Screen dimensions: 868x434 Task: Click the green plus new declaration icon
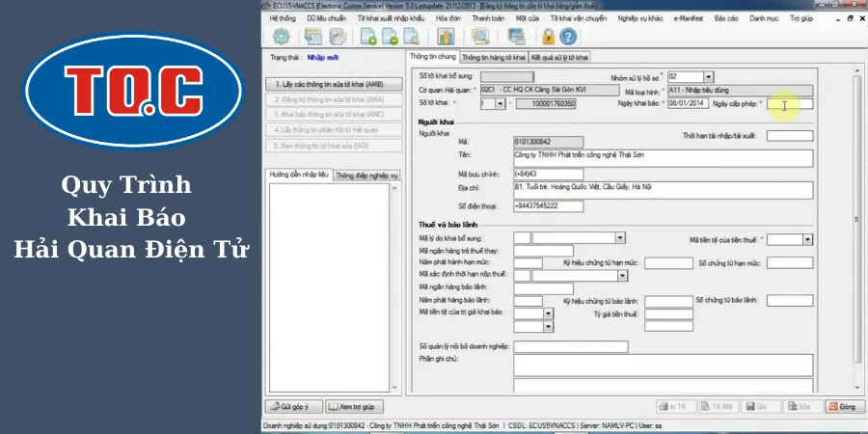point(368,37)
